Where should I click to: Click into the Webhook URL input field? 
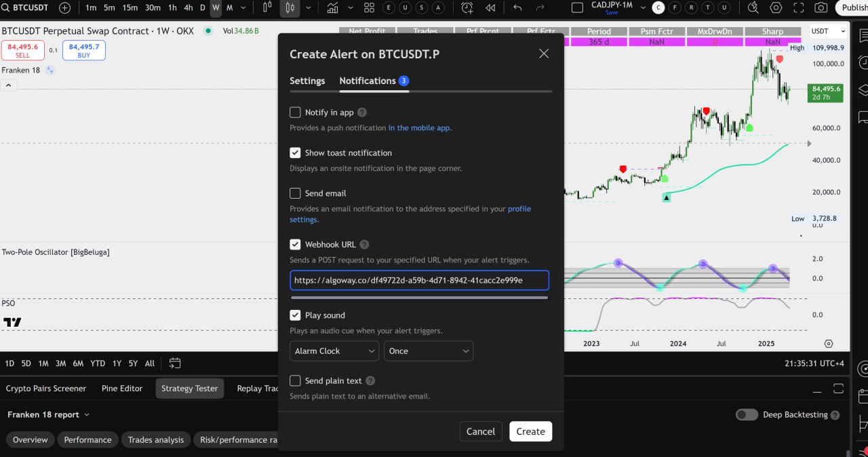[x=419, y=280]
